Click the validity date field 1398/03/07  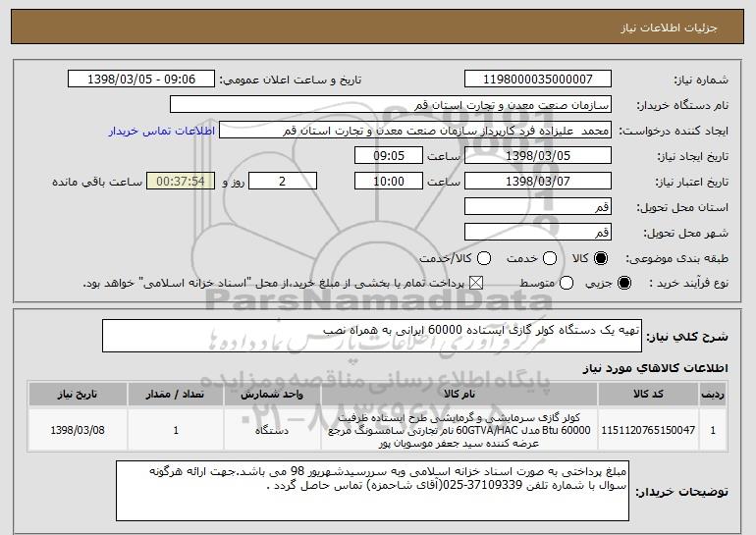(x=538, y=182)
